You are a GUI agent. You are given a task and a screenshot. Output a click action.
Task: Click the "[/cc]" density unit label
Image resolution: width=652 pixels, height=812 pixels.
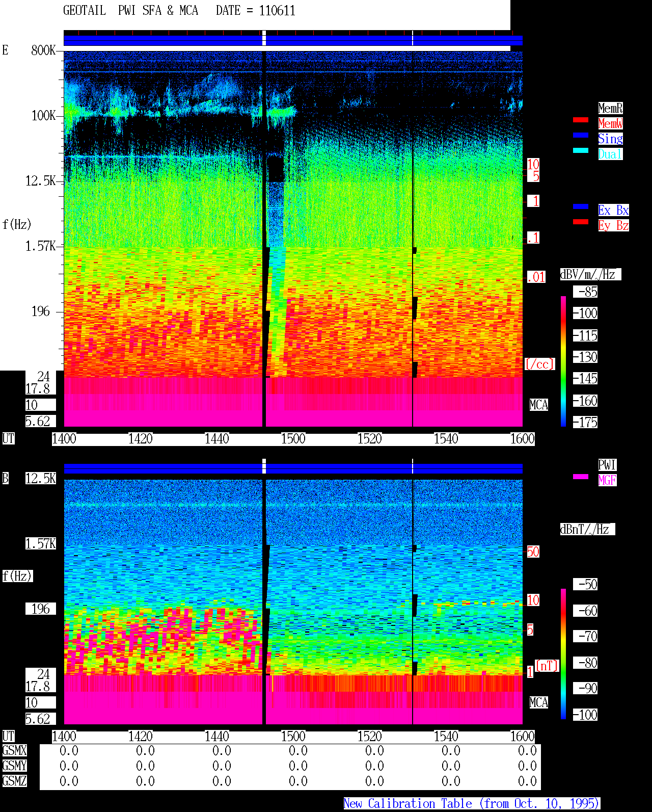point(539,364)
